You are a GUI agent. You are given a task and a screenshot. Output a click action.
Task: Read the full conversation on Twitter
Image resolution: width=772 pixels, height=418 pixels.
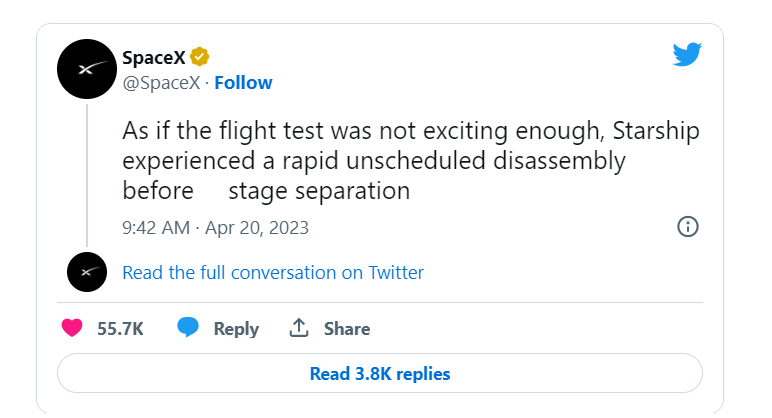(272, 272)
